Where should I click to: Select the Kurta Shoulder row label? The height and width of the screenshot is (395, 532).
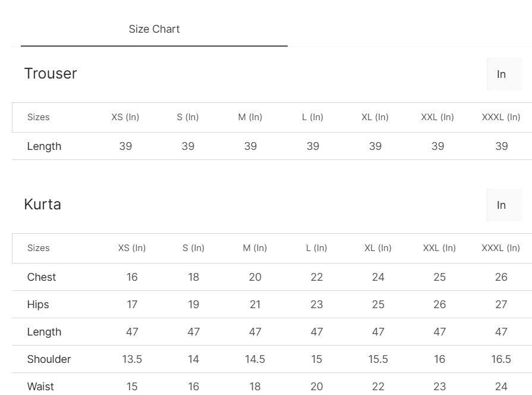49,359
